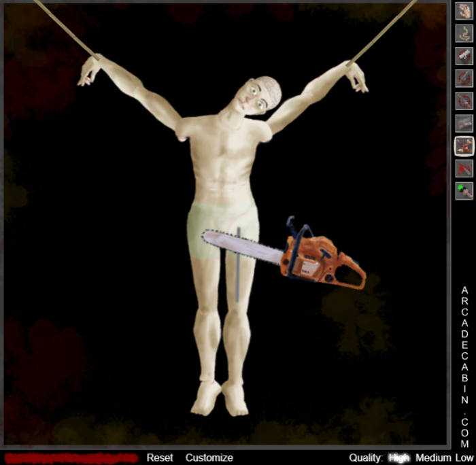Select the fifth tool with red target
This screenshot has width=476, height=465.
coord(464,101)
